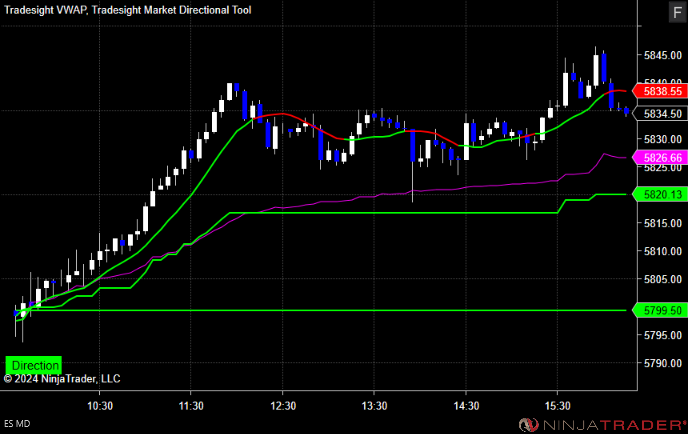
Task: Select the green 5820.13 price marker
Action: coord(660,194)
